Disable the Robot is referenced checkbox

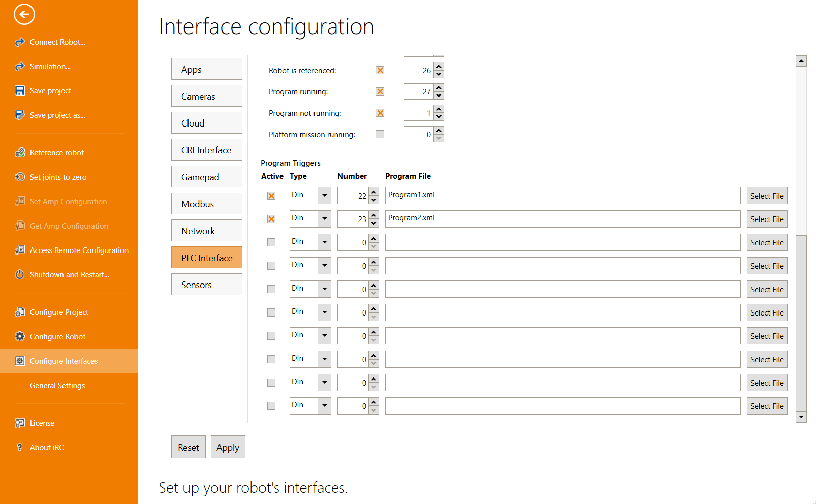[380, 71]
